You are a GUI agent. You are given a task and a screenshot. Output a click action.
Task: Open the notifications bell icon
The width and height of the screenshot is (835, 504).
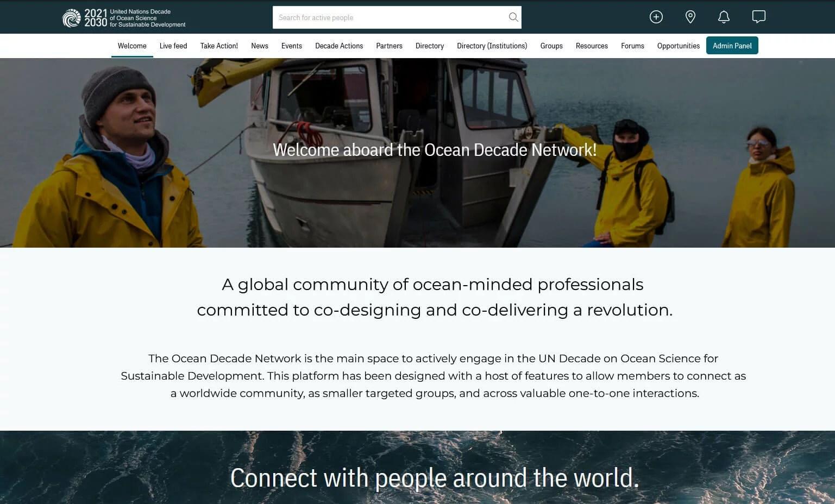(724, 17)
